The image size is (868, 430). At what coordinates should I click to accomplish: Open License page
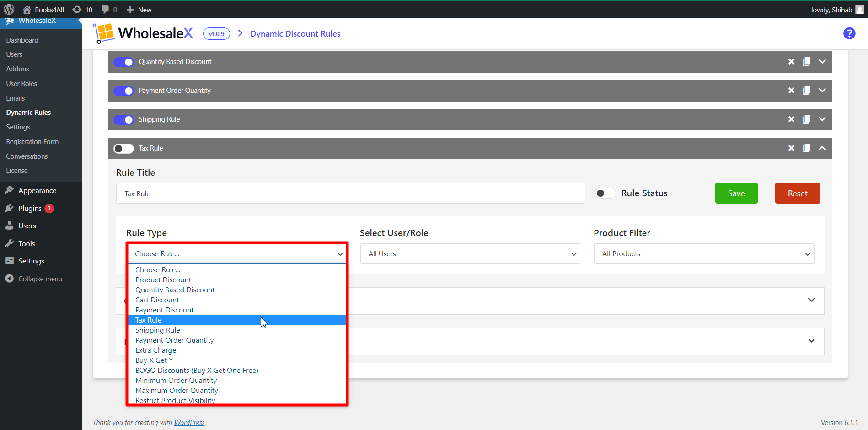(x=17, y=171)
